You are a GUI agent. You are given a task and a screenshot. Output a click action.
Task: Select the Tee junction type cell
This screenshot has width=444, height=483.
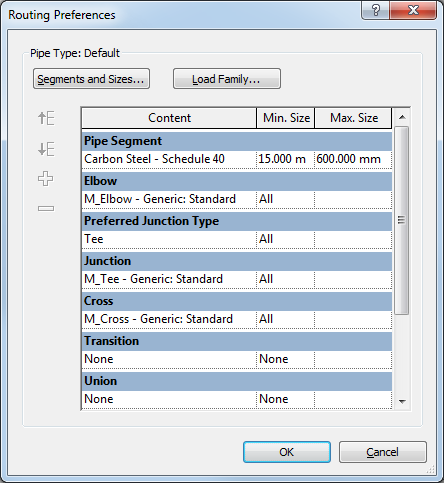(169, 239)
